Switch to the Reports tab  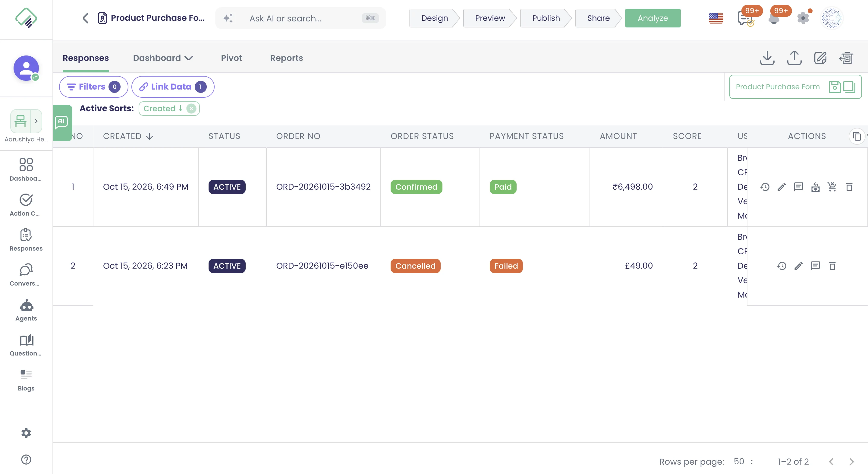286,58
